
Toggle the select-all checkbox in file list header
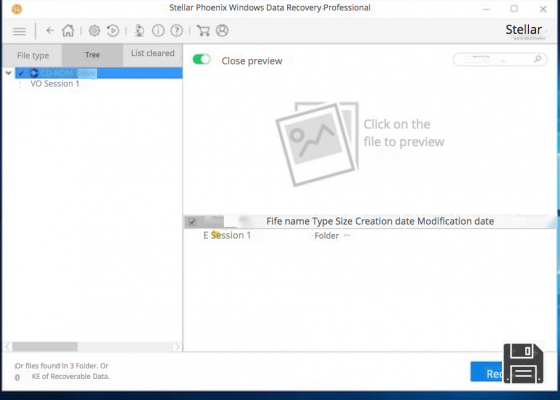192,222
